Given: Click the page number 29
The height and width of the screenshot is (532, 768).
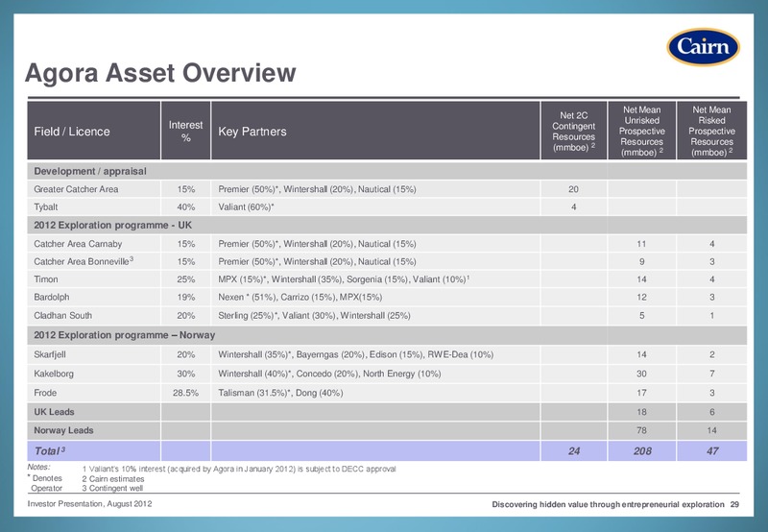Looking at the screenshot, I should 734,504.
